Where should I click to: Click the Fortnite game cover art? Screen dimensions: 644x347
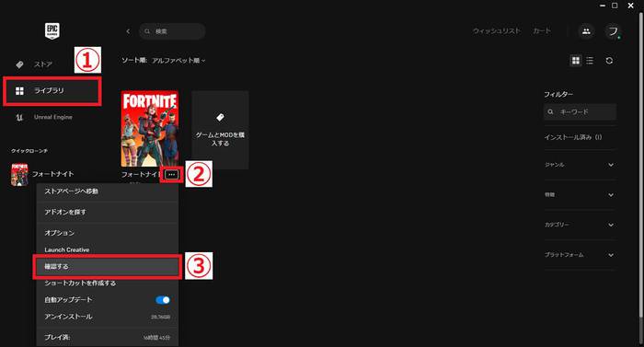(x=150, y=129)
